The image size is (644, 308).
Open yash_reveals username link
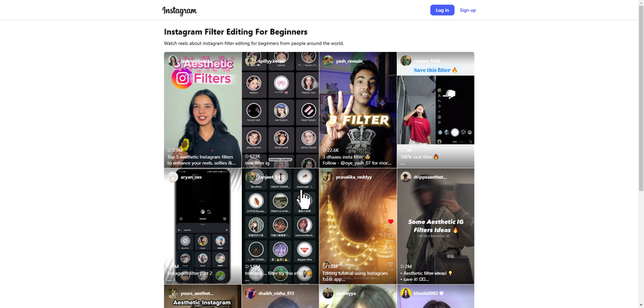coord(349,61)
